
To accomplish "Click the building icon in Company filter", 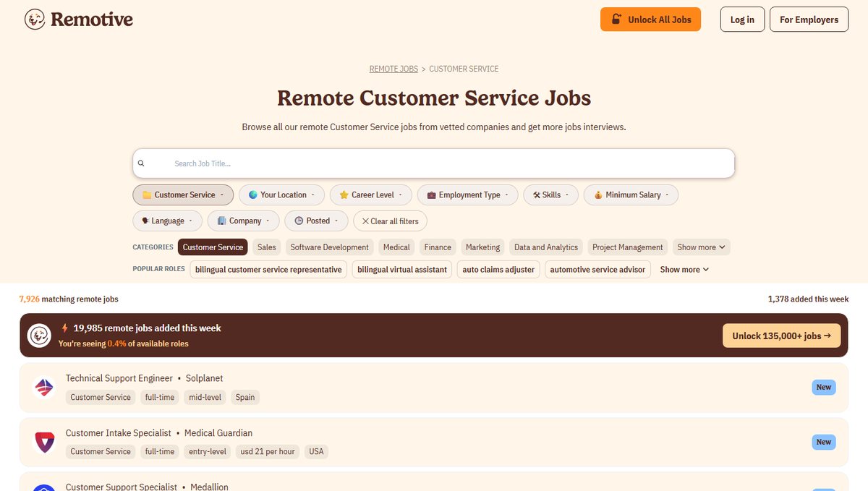I will coord(222,221).
